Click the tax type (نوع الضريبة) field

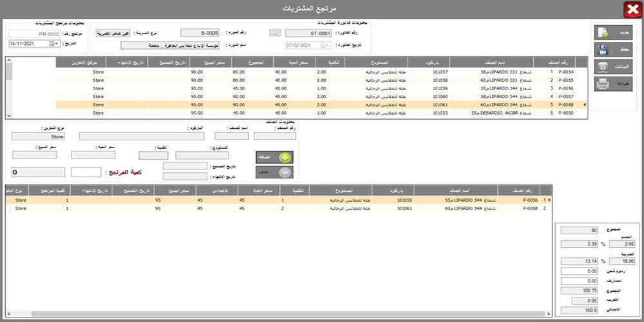(x=113, y=33)
